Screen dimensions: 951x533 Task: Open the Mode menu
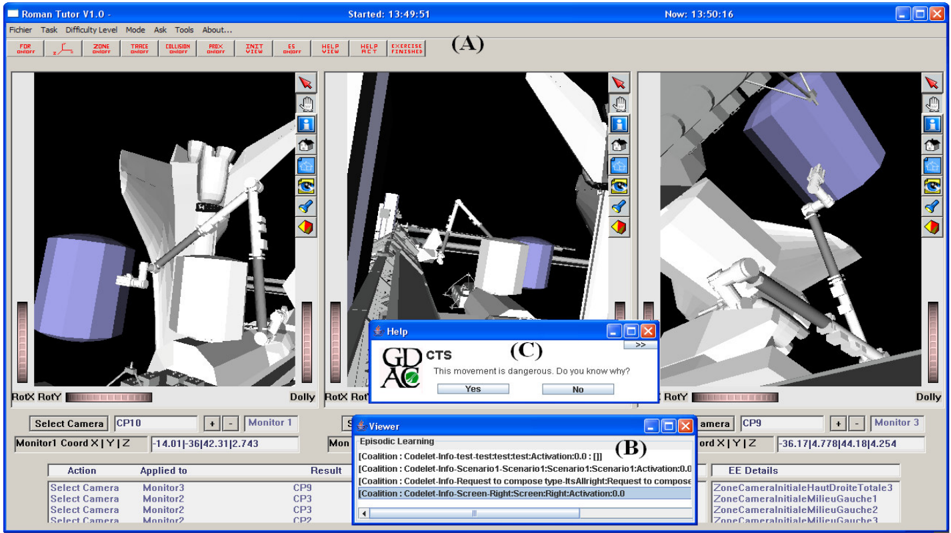(x=135, y=30)
